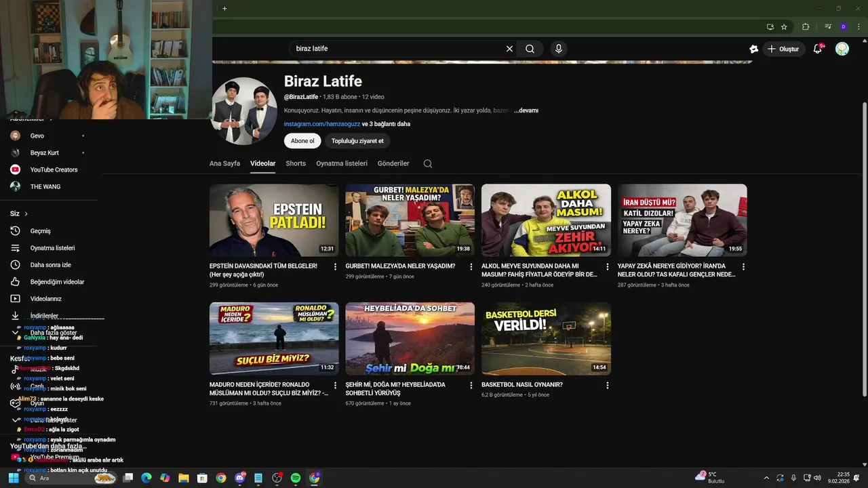Screen dimensions: 868x488
Task: Open the YouTube notifications bell
Action: click(x=818, y=49)
